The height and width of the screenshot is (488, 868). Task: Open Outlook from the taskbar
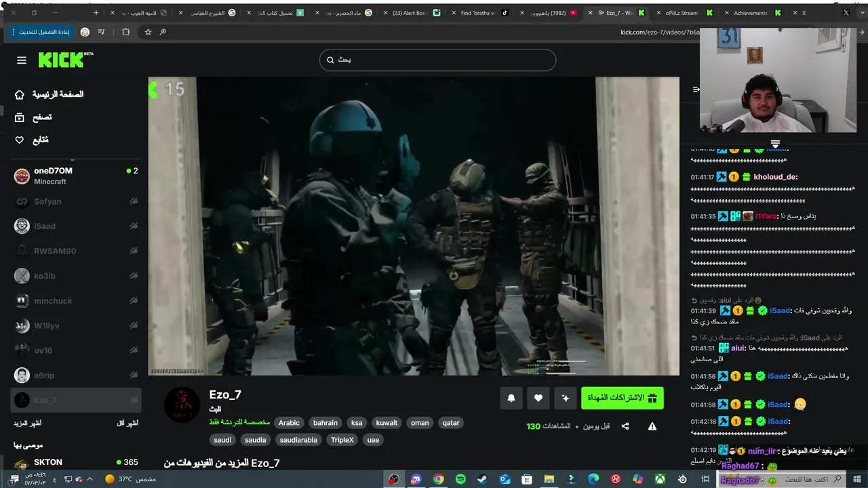pyautogui.click(x=505, y=479)
